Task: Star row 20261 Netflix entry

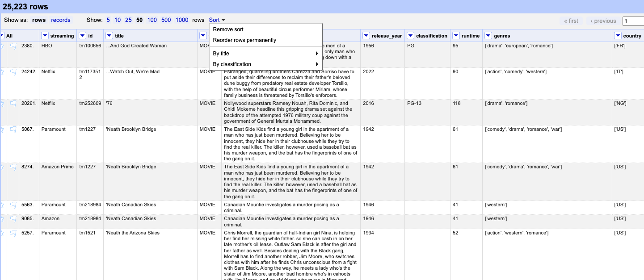Action: pos(3,104)
